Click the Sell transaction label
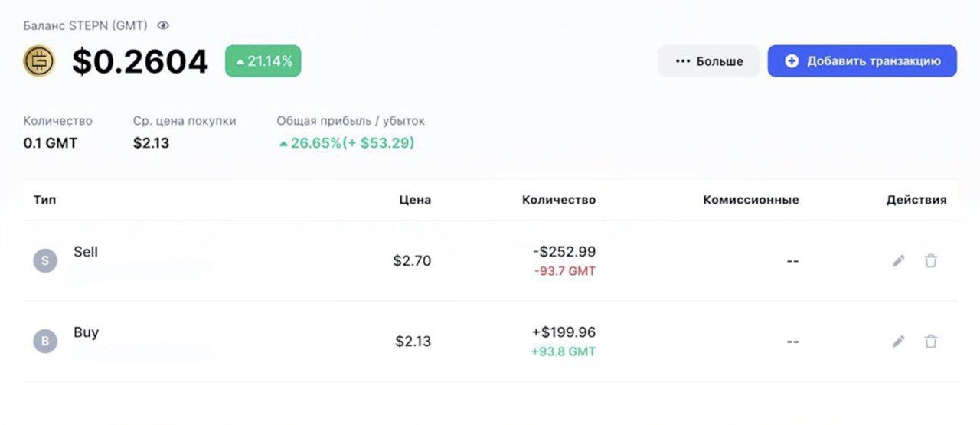The height and width of the screenshot is (425, 980). (86, 252)
